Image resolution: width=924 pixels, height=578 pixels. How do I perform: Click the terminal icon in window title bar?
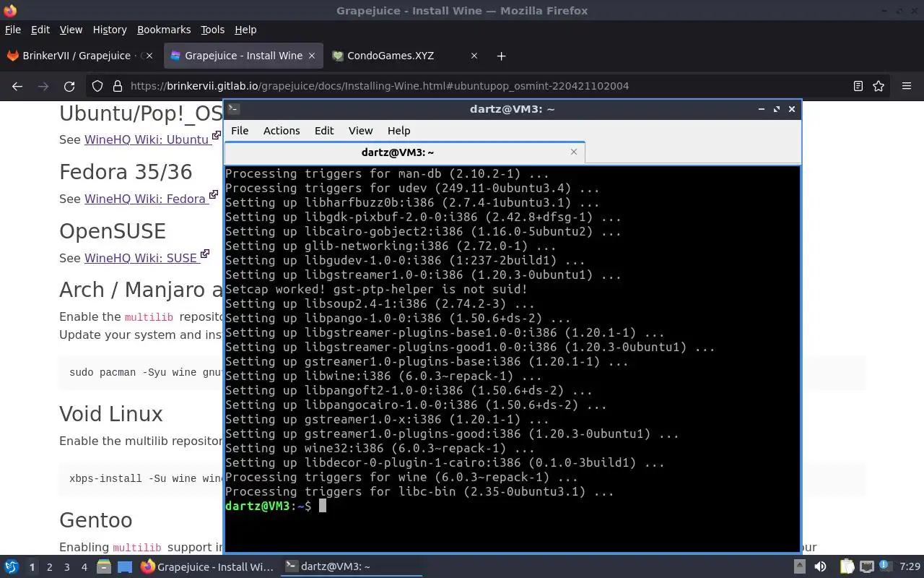point(233,109)
